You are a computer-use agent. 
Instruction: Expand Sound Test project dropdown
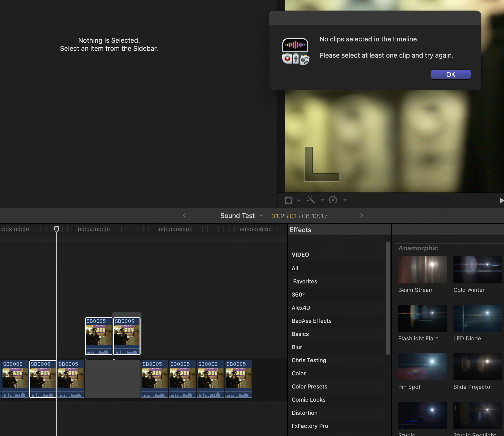[x=261, y=216]
